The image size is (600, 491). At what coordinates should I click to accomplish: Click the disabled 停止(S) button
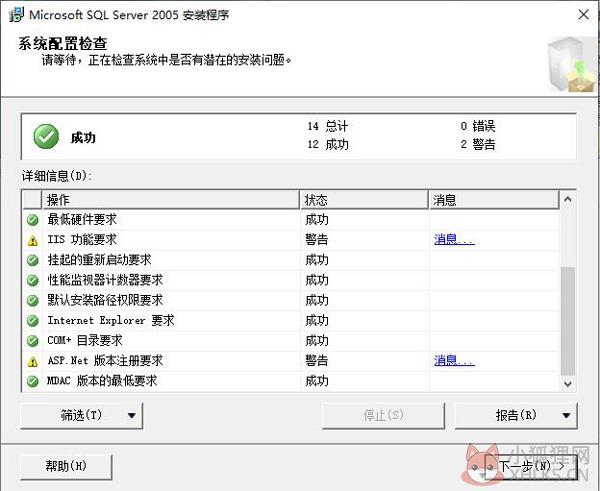pyautogui.click(x=383, y=415)
